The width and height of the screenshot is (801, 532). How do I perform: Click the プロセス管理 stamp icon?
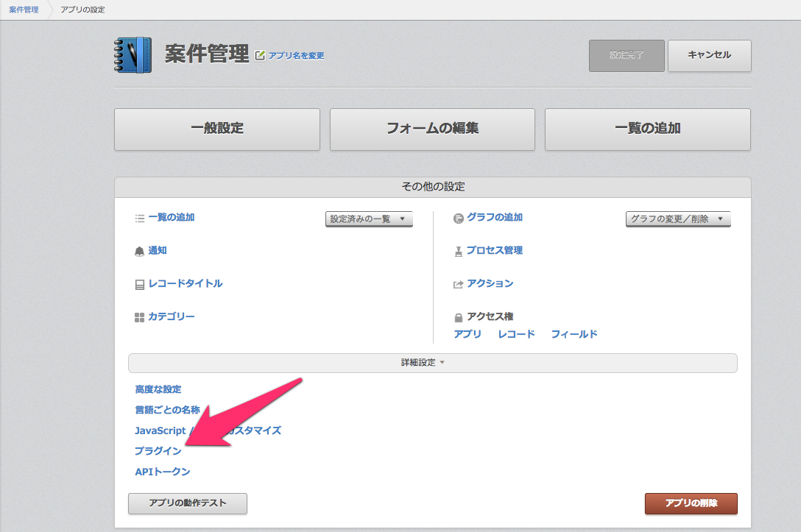coord(459,251)
